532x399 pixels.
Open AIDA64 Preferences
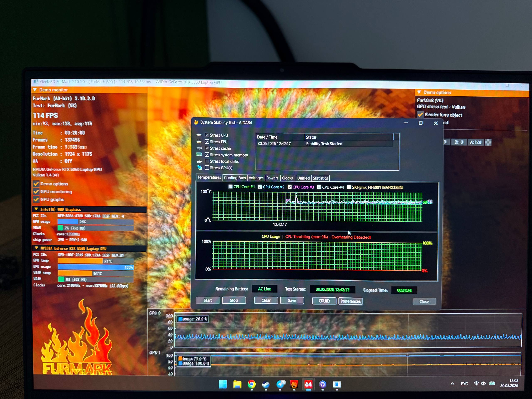point(350,301)
